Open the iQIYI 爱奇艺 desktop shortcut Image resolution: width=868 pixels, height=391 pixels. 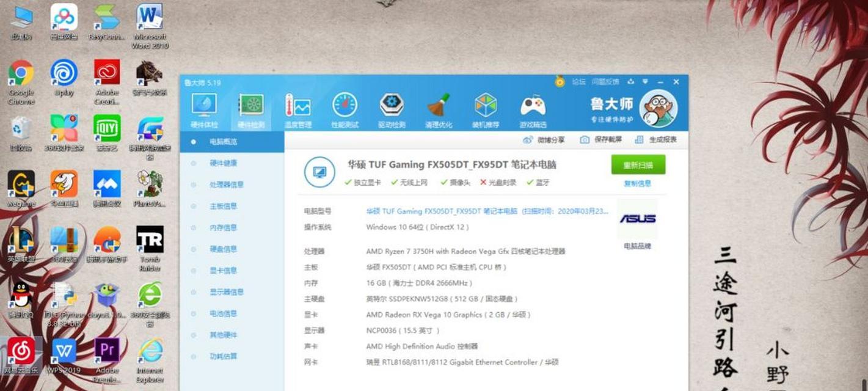(107, 133)
